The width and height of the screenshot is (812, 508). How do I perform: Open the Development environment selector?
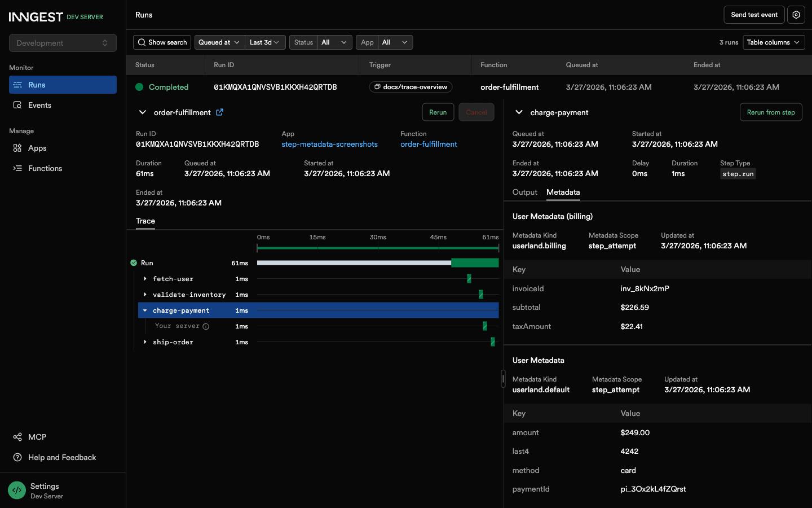63,43
